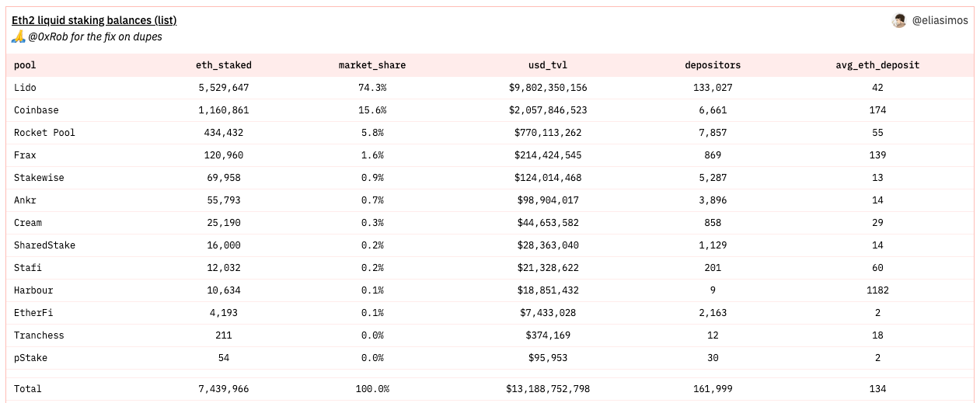Image resolution: width=980 pixels, height=403 pixels.
Task: Select the Cream pool cell
Action: [x=28, y=223]
